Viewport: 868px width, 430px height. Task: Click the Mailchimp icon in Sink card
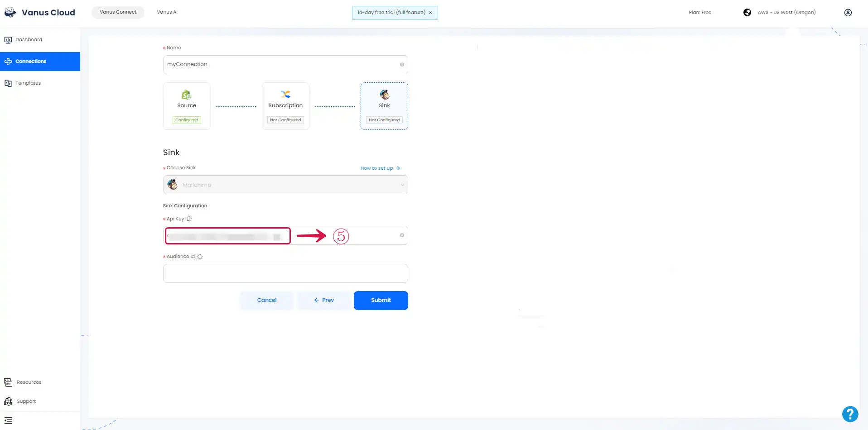pyautogui.click(x=385, y=94)
